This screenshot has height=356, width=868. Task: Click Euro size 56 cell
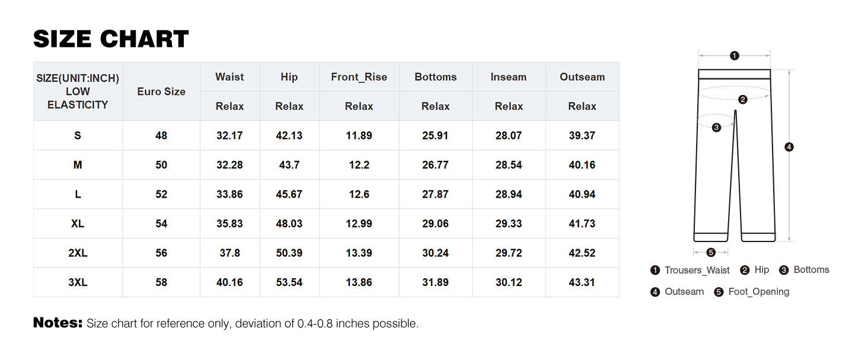tap(161, 253)
